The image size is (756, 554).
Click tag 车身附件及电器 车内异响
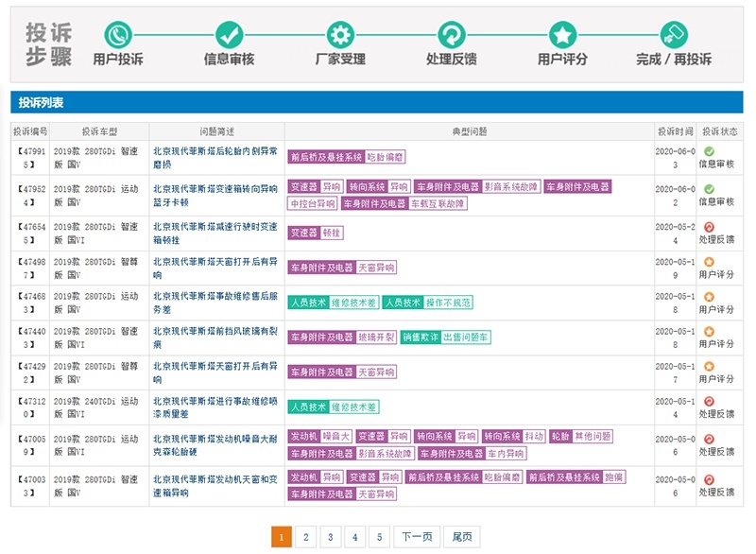point(472,453)
